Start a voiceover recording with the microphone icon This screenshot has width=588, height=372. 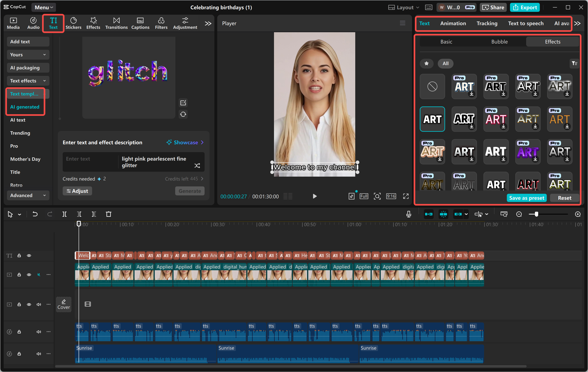(408, 214)
